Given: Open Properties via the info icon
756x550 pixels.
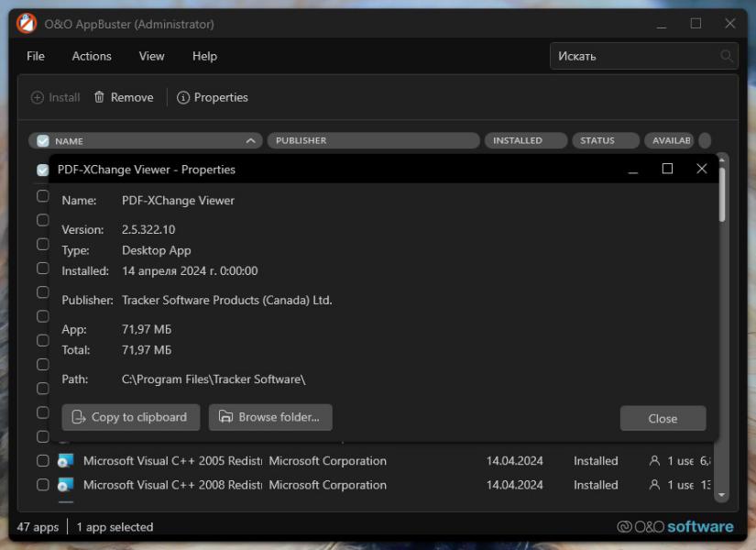Looking at the screenshot, I should pos(182,97).
